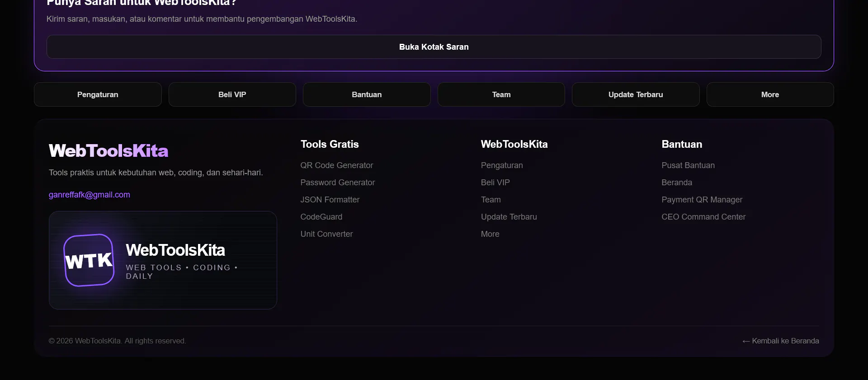Open the Team footer link

click(491, 200)
